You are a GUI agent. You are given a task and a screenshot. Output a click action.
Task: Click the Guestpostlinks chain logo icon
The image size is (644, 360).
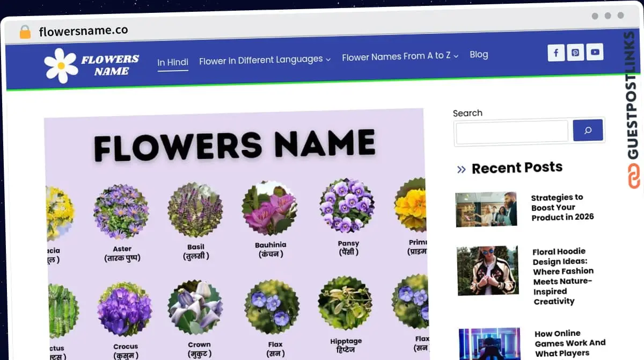(634, 176)
